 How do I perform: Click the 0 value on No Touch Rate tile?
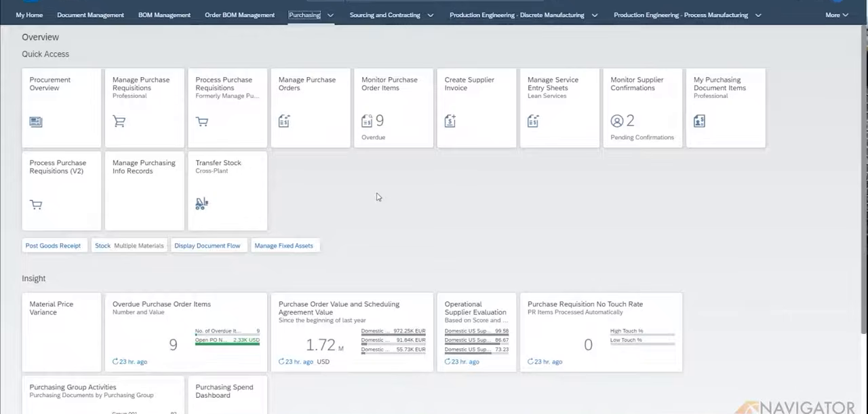pyautogui.click(x=588, y=345)
